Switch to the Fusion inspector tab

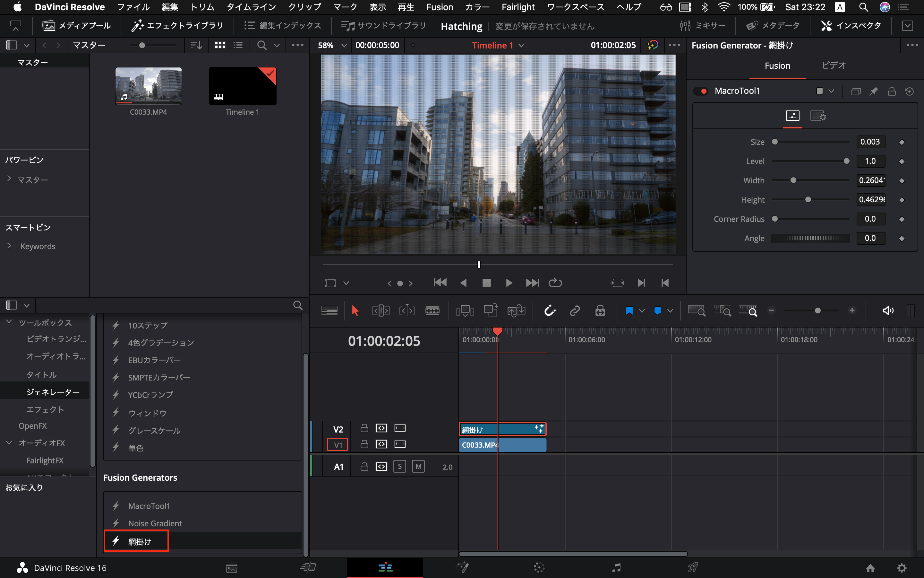[x=777, y=66]
